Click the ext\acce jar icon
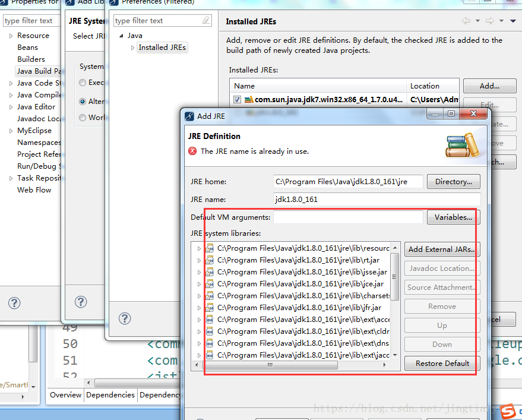The height and width of the screenshot is (420, 522). pos(210,320)
